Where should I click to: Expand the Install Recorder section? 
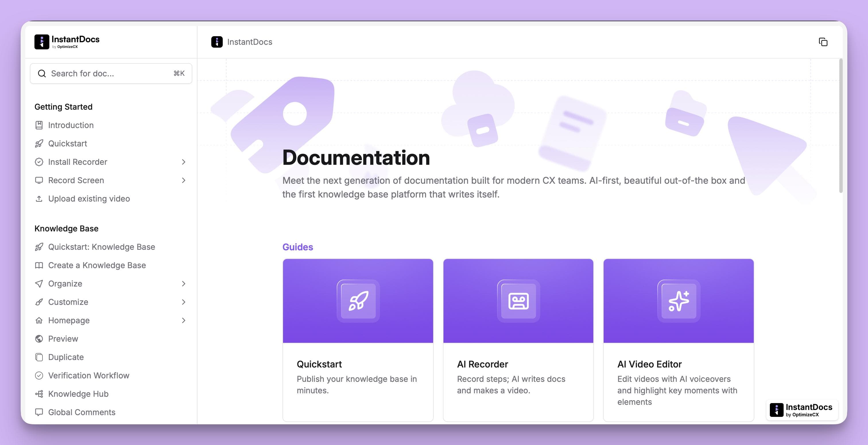pyautogui.click(x=184, y=162)
